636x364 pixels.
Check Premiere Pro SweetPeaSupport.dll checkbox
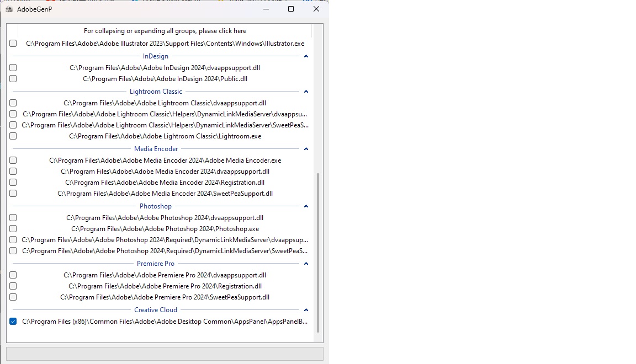(x=13, y=297)
